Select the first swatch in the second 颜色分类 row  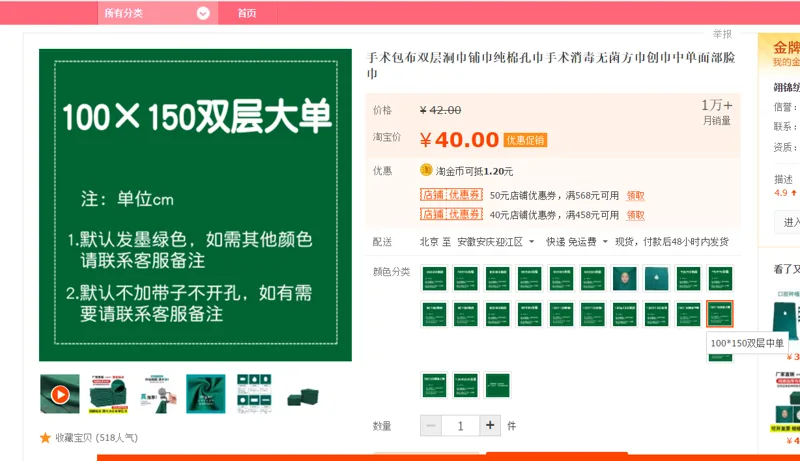pyautogui.click(x=434, y=314)
